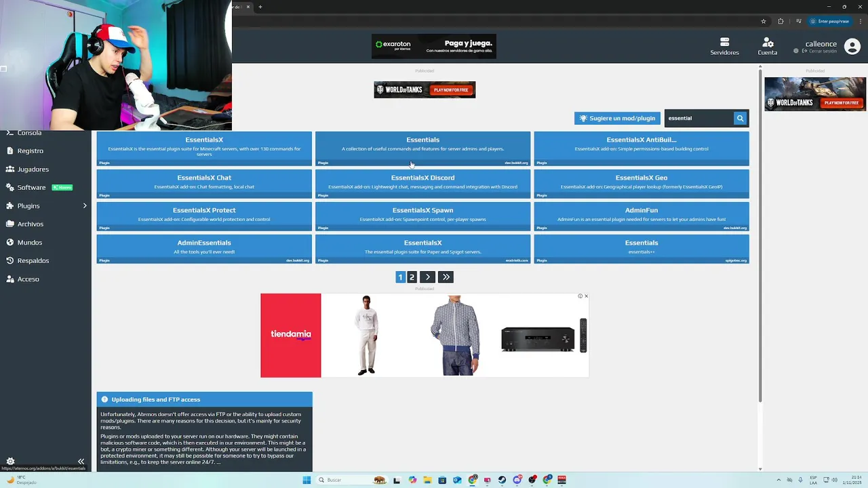Click the tiendamia red logo ad
This screenshot has width=868, height=488.
tap(291, 335)
